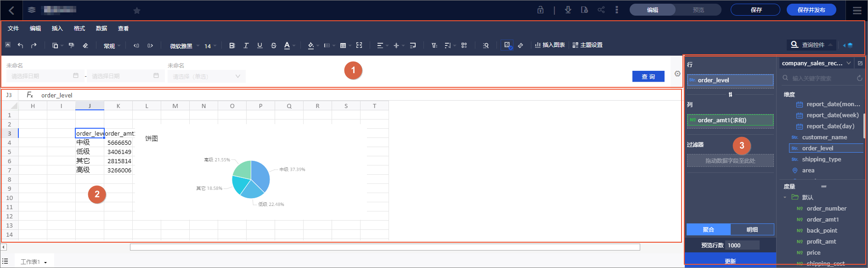
Task: Toggle bold formatting
Action: point(232,45)
